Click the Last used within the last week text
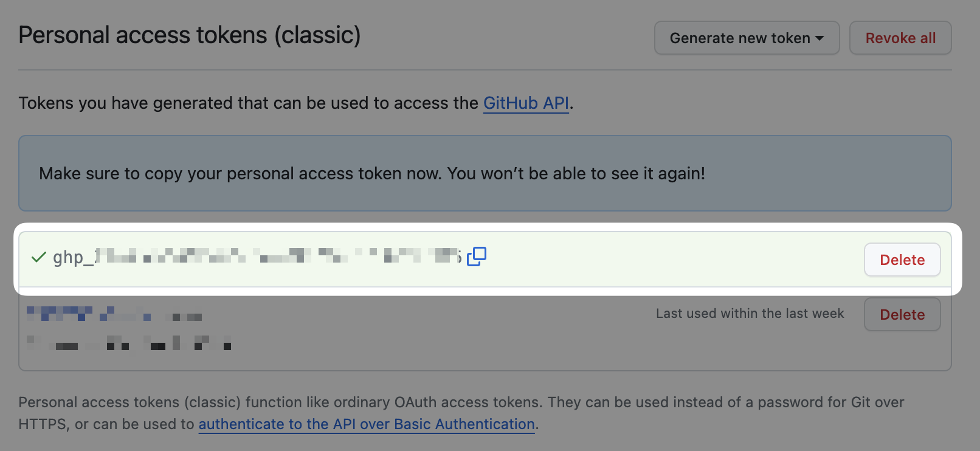This screenshot has height=451, width=980. (x=750, y=313)
